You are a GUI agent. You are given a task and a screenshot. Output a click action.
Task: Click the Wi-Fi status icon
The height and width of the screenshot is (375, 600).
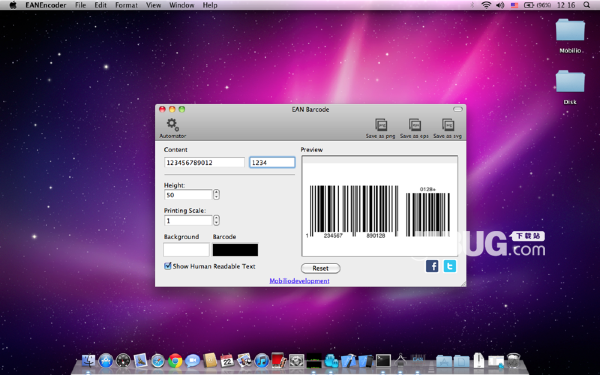pyautogui.click(x=486, y=5)
